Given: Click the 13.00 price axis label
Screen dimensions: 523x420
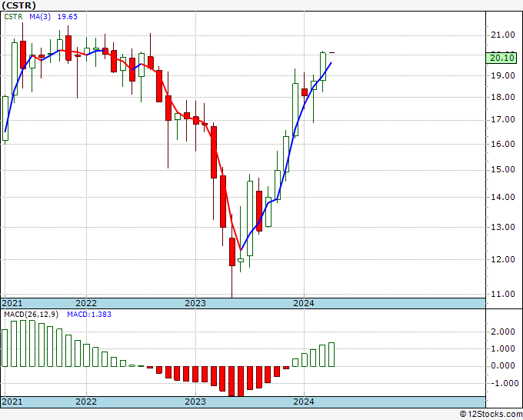Looking at the screenshot, I should (x=502, y=227).
